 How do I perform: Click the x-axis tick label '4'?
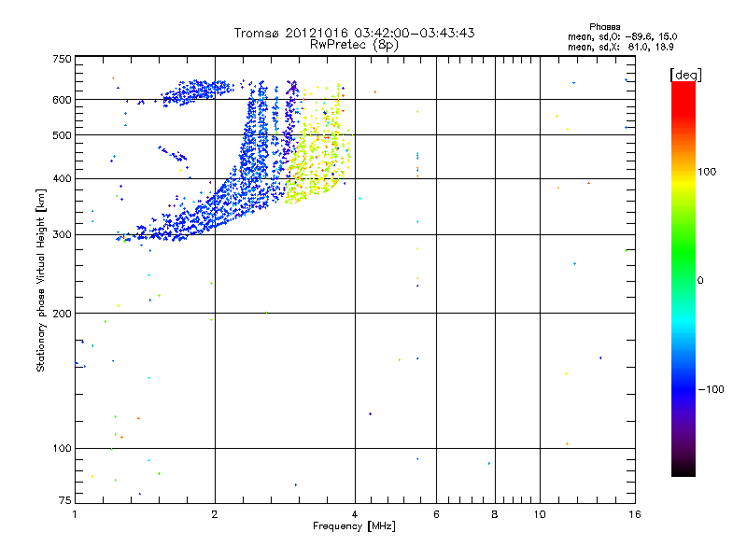pyautogui.click(x=355, y=514)
